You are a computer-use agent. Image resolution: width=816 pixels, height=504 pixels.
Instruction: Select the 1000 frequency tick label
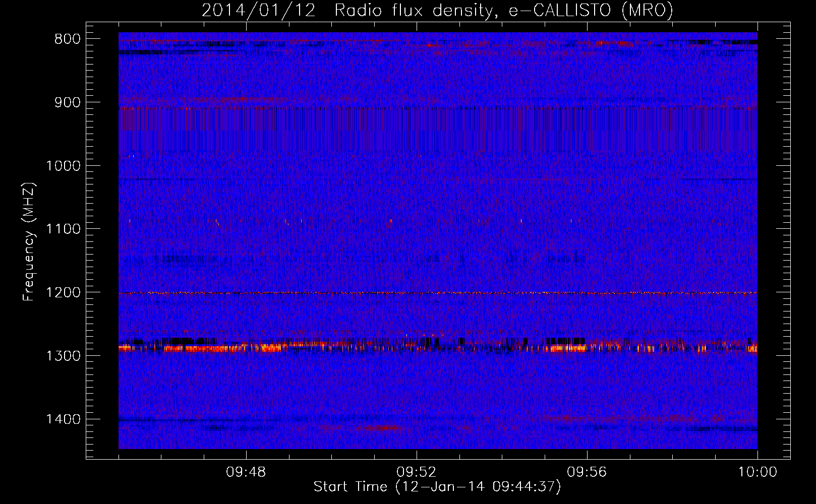point(63,166)
